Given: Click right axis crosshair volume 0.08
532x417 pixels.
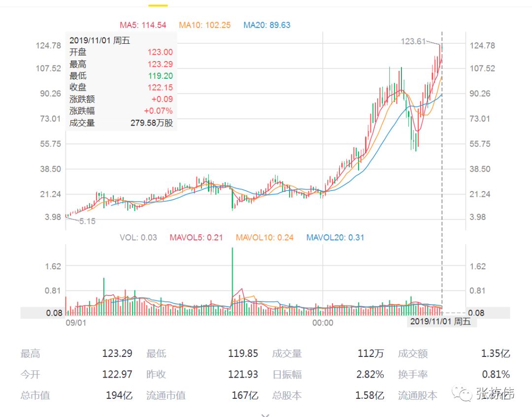Looking at the screenshot, I should 476,313.
